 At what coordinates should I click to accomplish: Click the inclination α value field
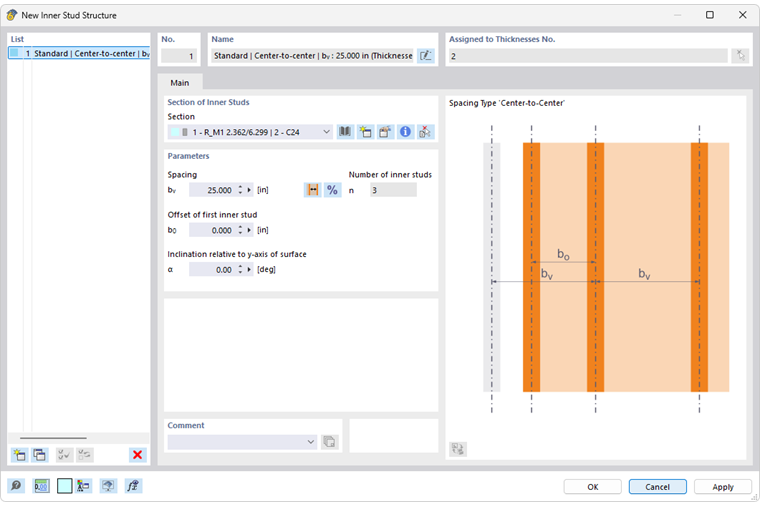coord(212,269)
